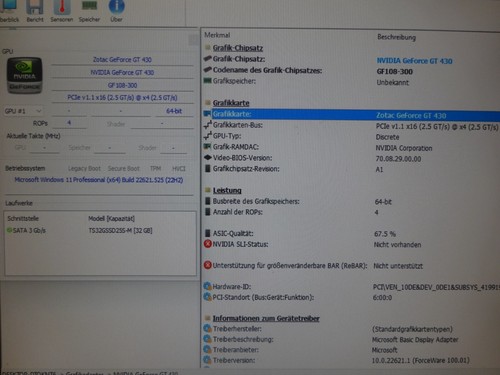Click the blue NVIDIA GeForce GT 430 link
The image size is (500, 375).
pyautogui.click(x=414, y=61)
